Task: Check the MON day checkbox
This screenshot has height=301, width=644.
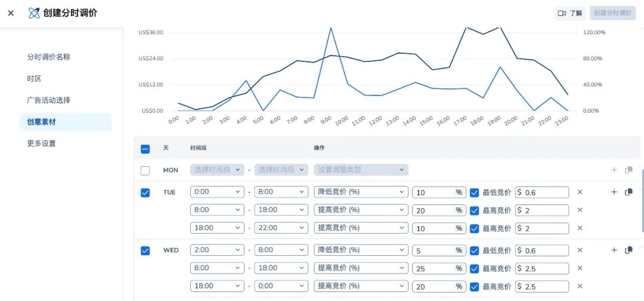Action: pos(145,170)
